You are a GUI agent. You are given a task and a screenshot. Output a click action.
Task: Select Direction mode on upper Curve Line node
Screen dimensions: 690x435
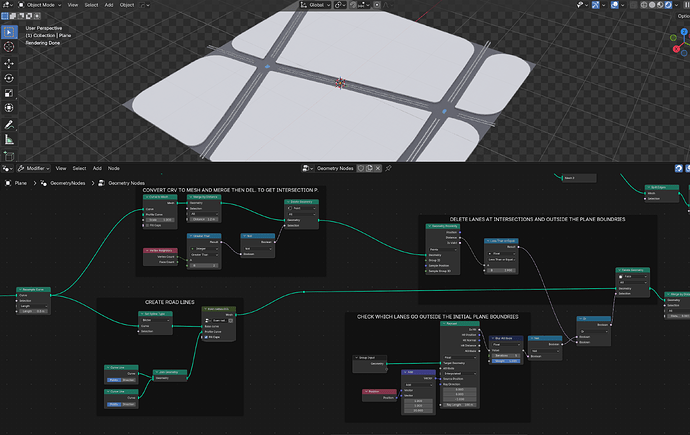(128, 380)
